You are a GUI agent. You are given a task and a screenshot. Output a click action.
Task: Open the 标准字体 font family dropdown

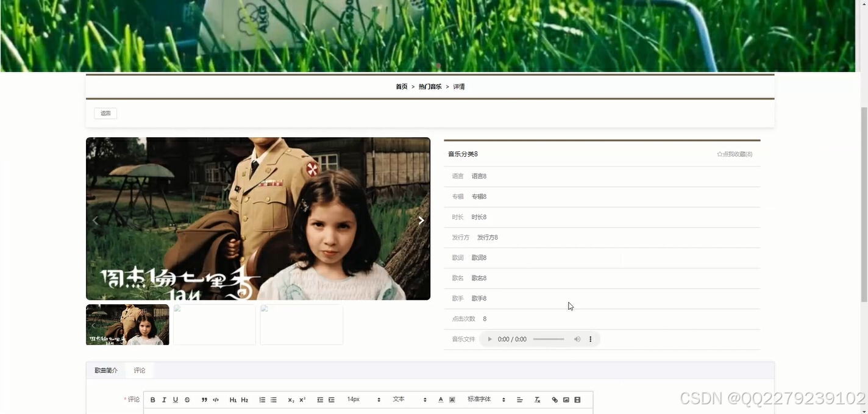pos(486,400)
